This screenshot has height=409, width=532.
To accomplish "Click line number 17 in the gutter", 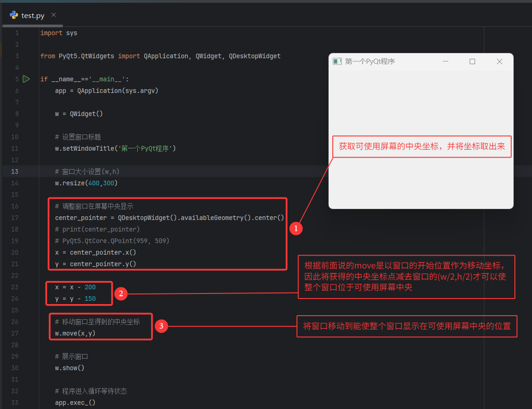I will click(x=15, y=218).
